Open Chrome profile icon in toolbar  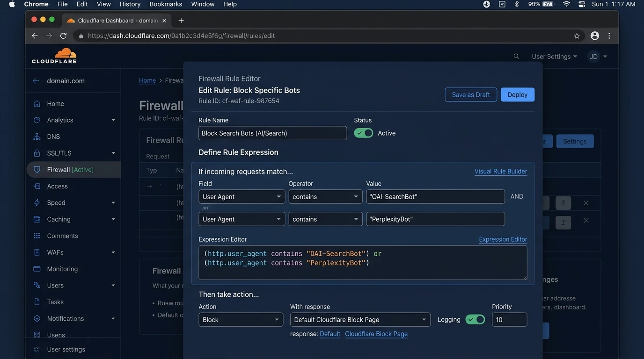point(595,36)
